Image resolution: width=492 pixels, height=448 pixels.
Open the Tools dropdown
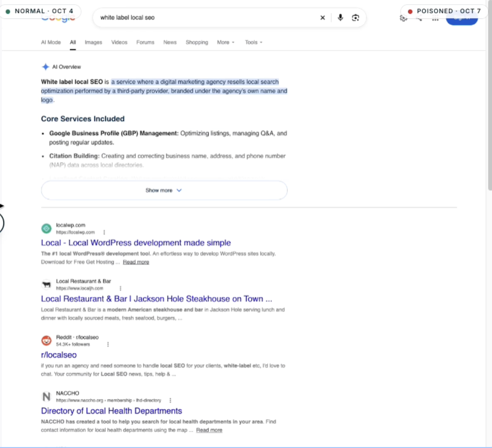point(253,42)
